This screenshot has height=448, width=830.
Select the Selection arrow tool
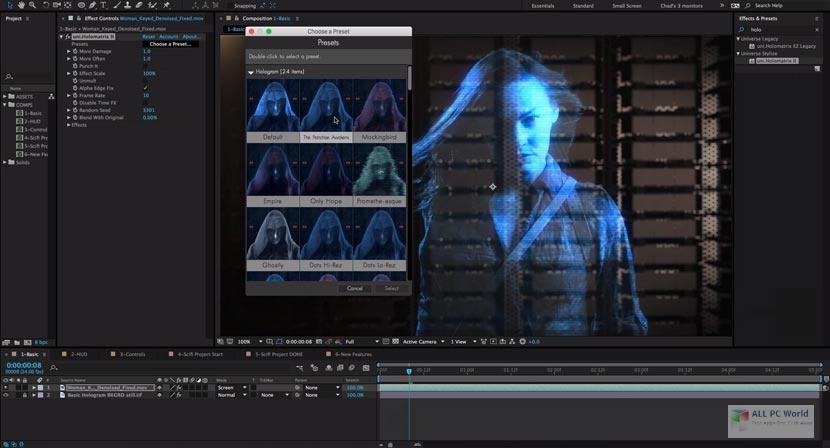click(10, 5)
